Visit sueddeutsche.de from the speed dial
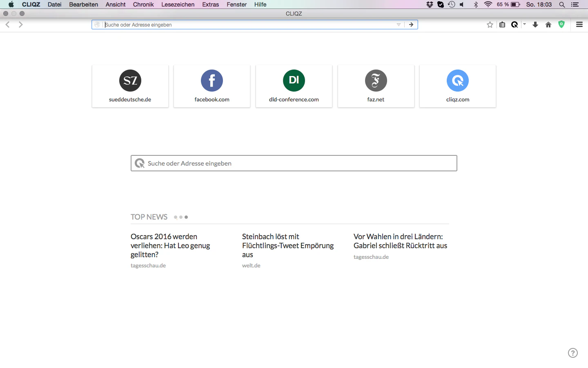The image size is (588, 368). pyautogui.click(x=130, y=81)
